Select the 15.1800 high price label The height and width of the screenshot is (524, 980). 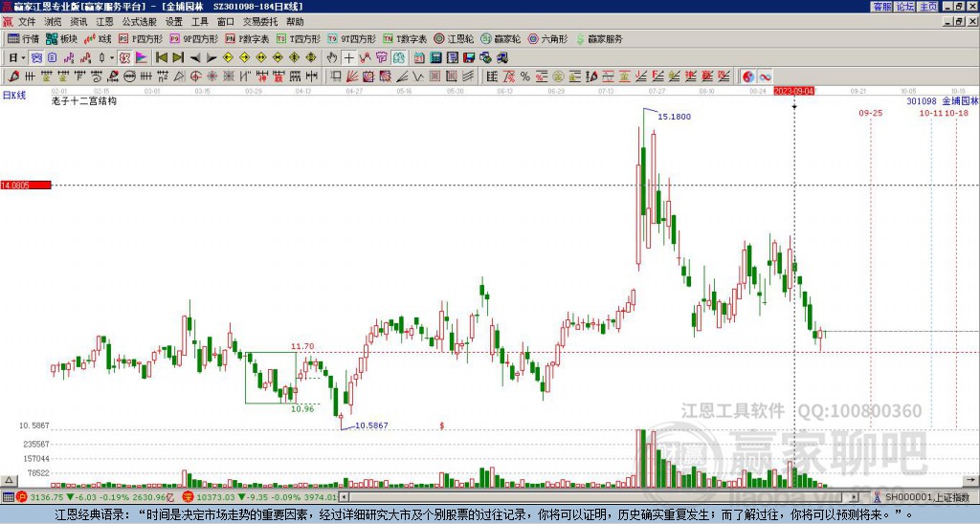675,117
